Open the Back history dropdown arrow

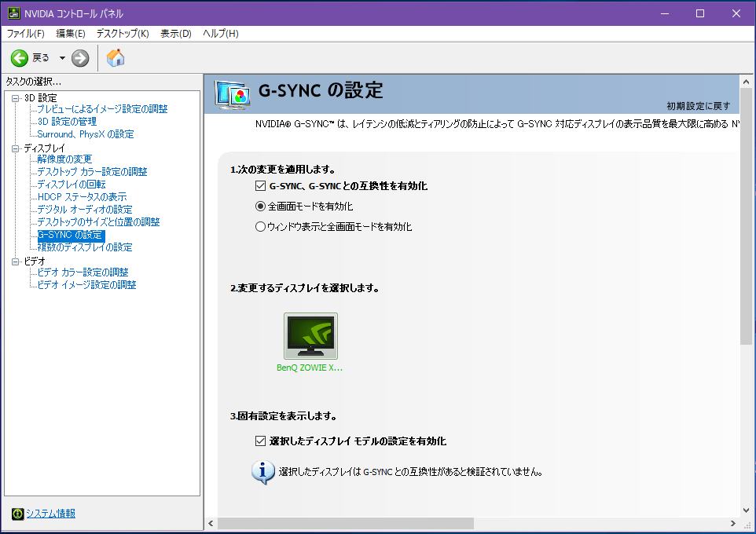(62, 58)
